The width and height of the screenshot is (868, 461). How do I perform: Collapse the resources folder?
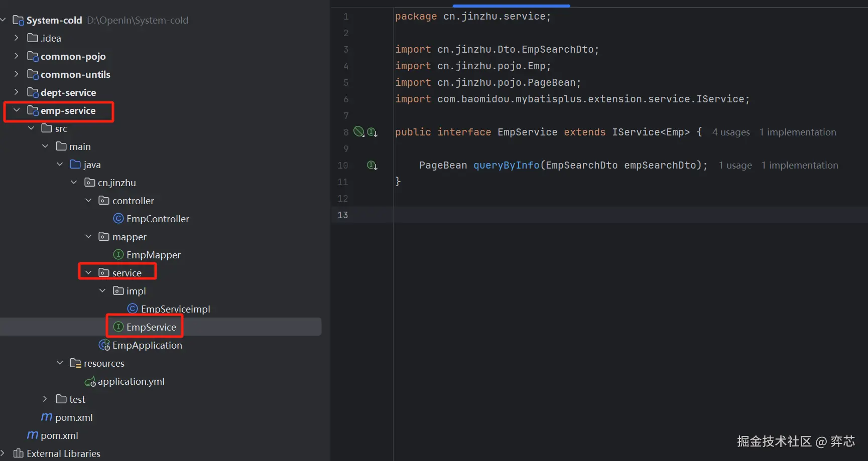click(x=60, y=363)
